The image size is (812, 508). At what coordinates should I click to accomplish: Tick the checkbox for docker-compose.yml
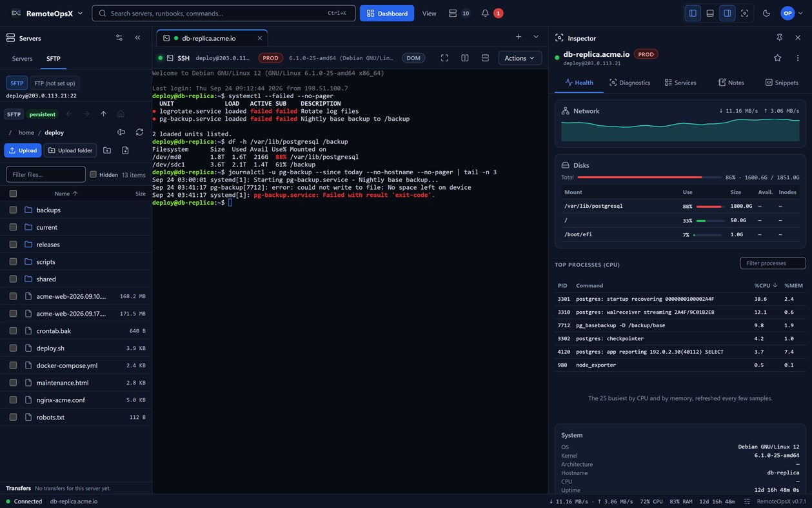(x=13, y=365)
